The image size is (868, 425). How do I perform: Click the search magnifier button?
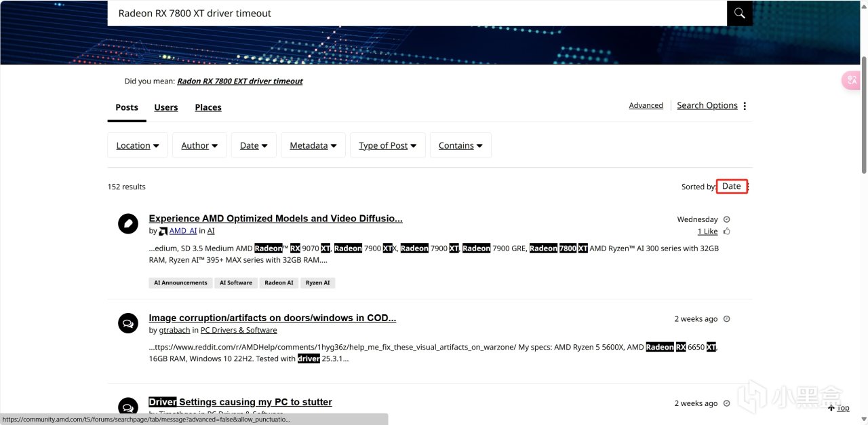[739, 13]
